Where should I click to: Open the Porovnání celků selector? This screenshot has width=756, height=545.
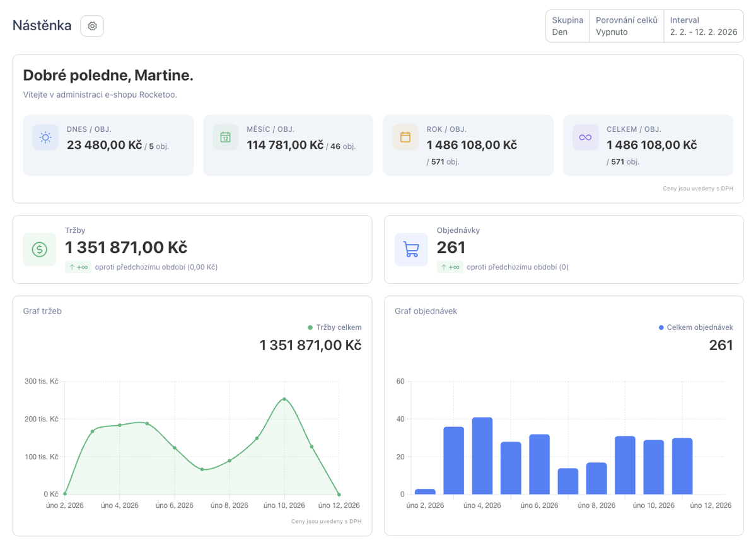[626, 26]
